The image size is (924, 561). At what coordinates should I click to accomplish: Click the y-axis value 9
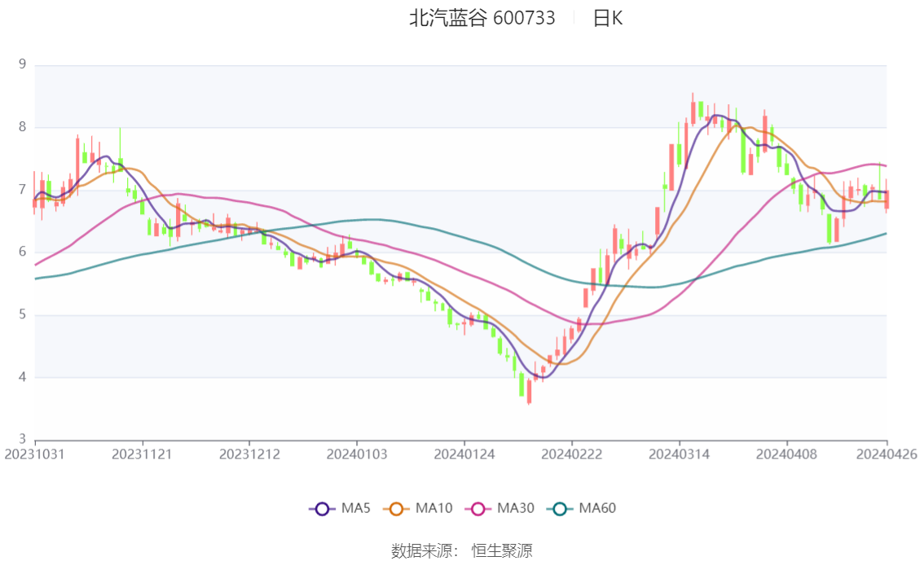point(22,64)
